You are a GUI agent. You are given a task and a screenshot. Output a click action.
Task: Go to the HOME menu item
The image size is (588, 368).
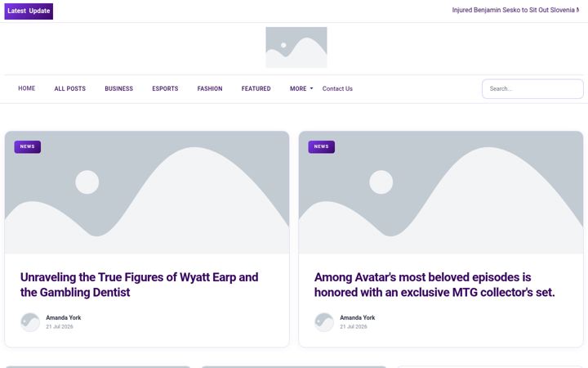tap(27, 88)
